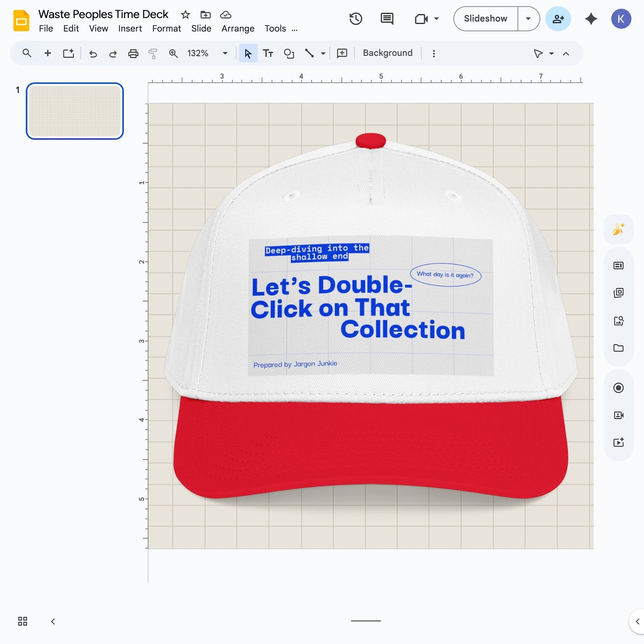Open the folder side panel icon

tap(619, 348)
